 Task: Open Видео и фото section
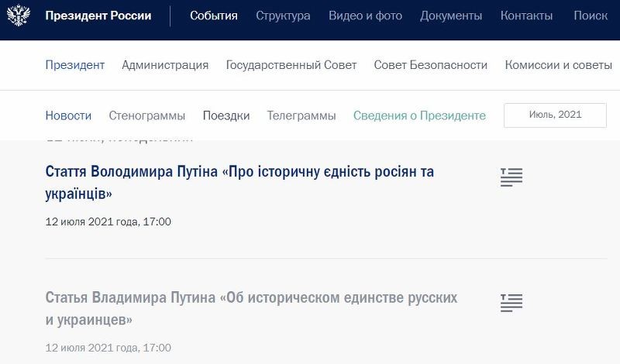click(365, 15)
